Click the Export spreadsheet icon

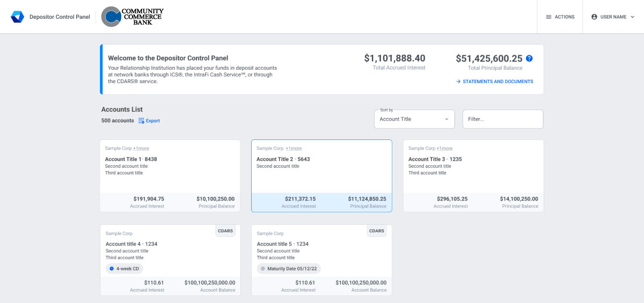click(x=142, y=121)
